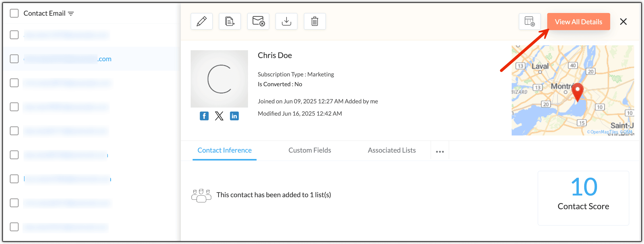Open the X (Twitter) social icon
Viewport: 644px width, 244px height.
[x=219, y=116]
